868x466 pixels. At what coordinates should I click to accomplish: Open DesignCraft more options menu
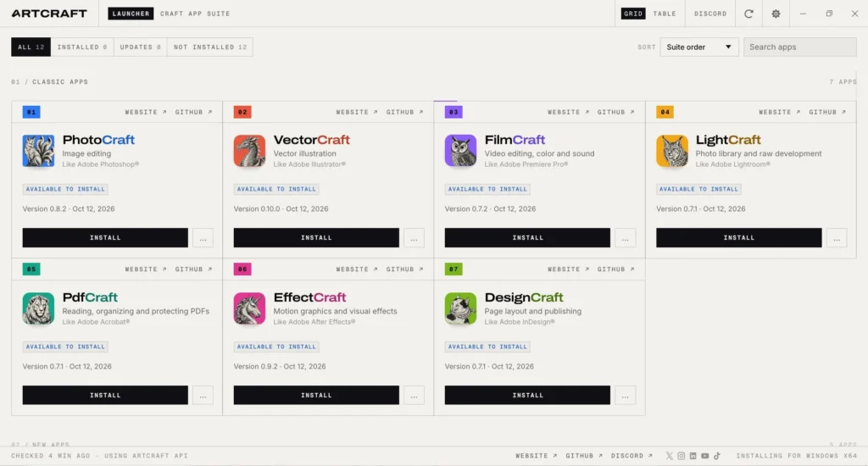626,395
